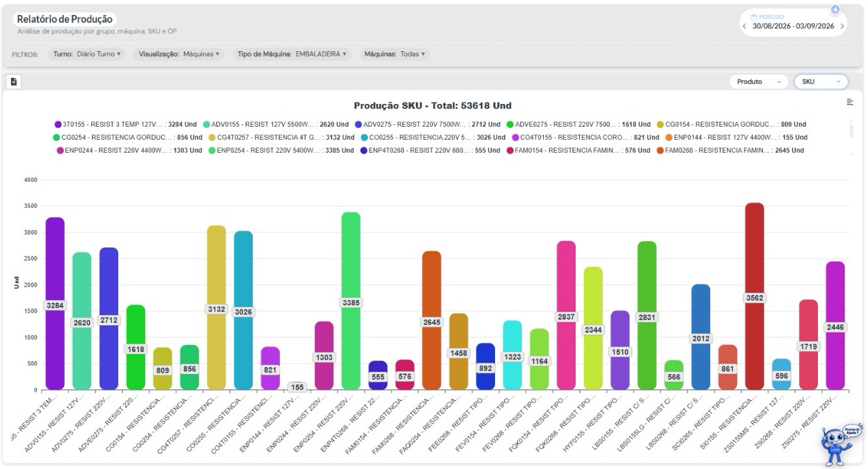Toggle legend series ADV0275 - RESIST 220V 7500W
This screenshot has height=469, width=868.
[x=428, y=124]
